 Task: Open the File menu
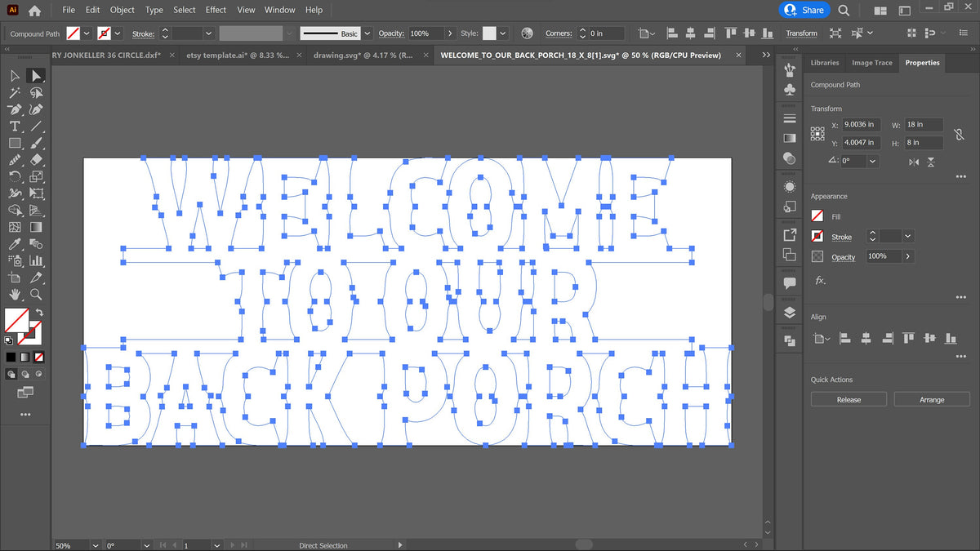pos(69,10)
